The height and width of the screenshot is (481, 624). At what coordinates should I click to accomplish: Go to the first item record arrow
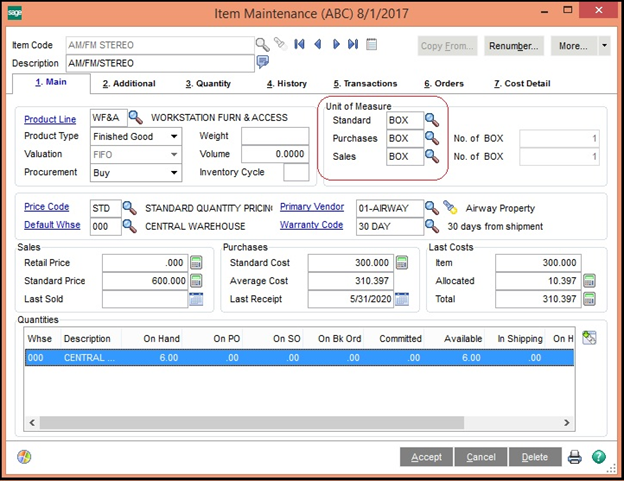pos(299,45)
